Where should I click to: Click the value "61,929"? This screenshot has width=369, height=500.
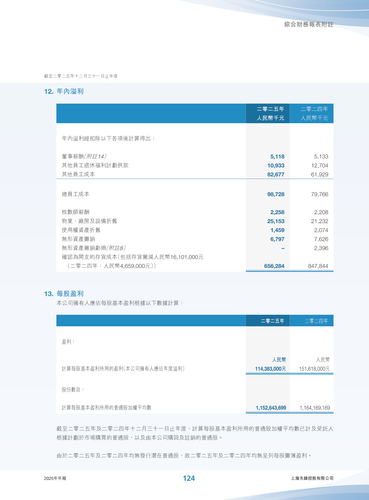pyautogui.click(x=320, y=175)
